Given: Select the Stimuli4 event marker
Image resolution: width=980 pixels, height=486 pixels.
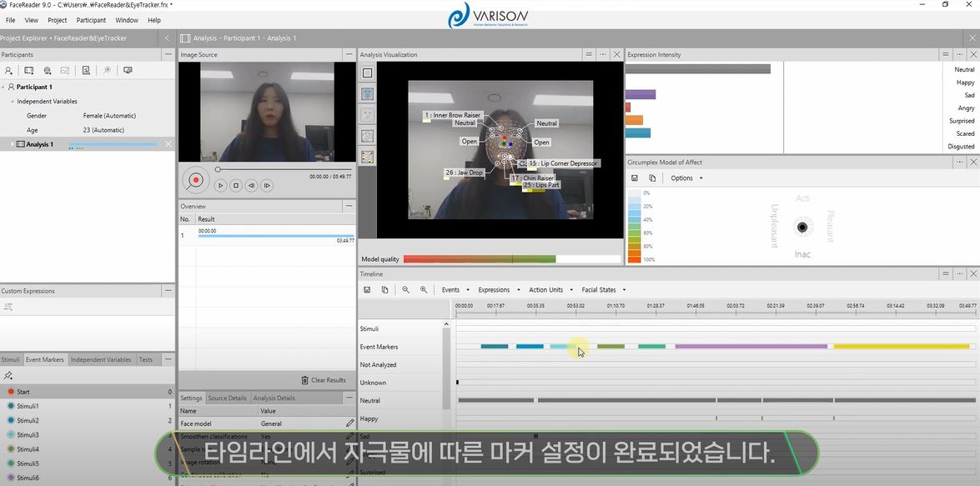Looking at the screenshot, I should tap(88, 449).
